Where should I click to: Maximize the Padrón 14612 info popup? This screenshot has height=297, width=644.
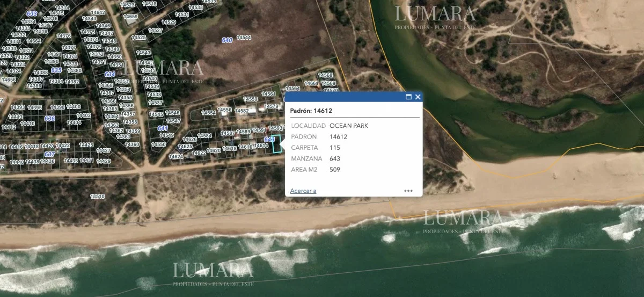coord(408,97)
